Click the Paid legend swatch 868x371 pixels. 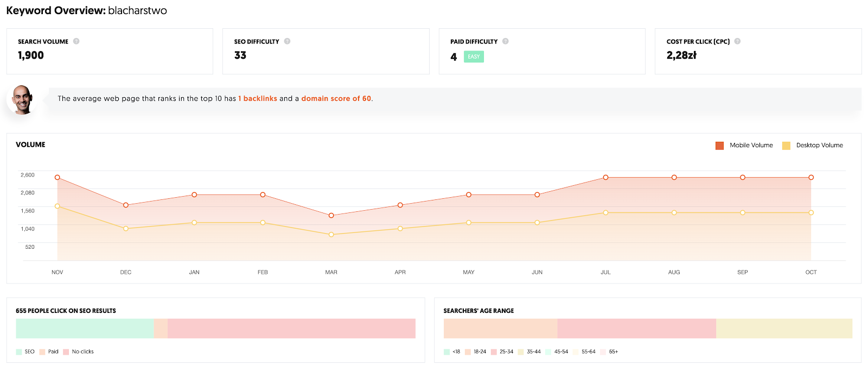42,352
